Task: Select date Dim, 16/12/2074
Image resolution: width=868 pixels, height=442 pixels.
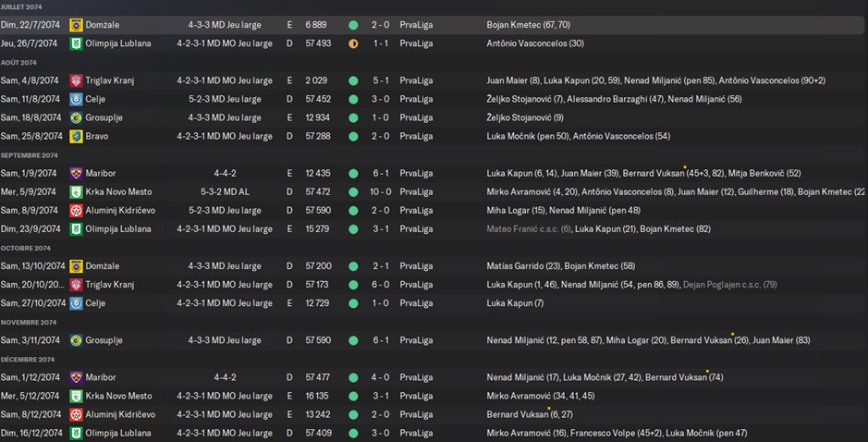Action: (x=31, y=433)
